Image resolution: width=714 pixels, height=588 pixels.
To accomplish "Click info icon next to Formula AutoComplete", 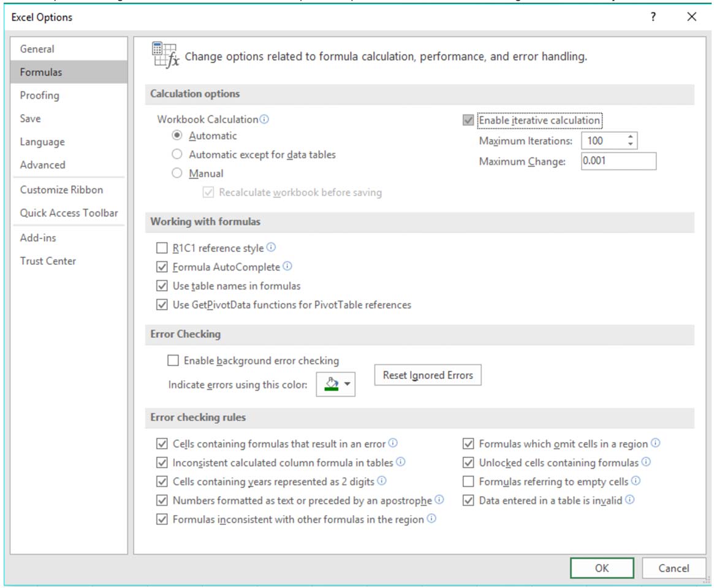I will 287,266.
